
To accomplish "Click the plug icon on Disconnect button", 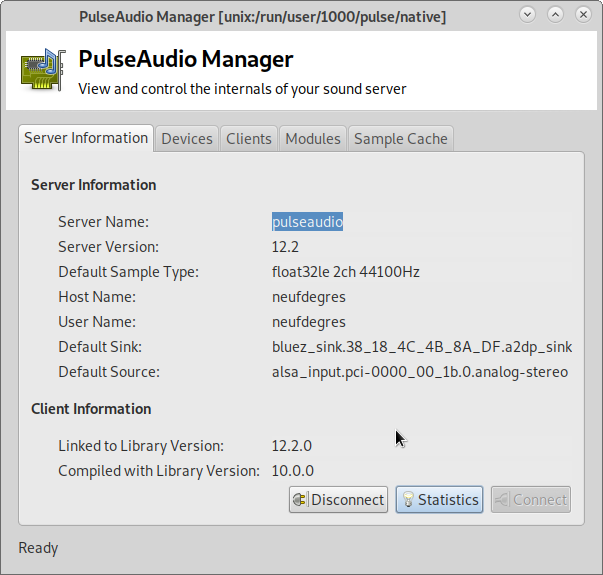I will point(300,499).
